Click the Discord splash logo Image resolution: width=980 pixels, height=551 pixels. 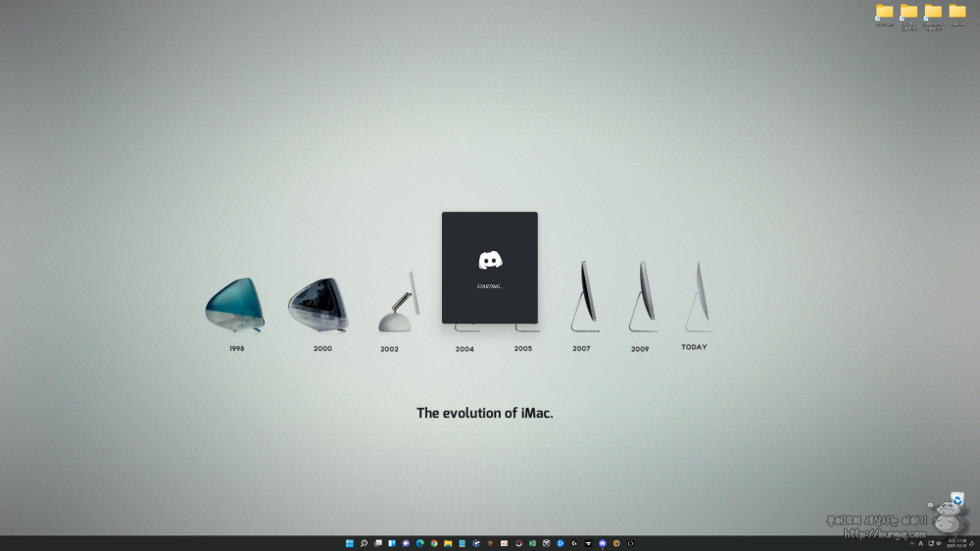click(490, 260)
